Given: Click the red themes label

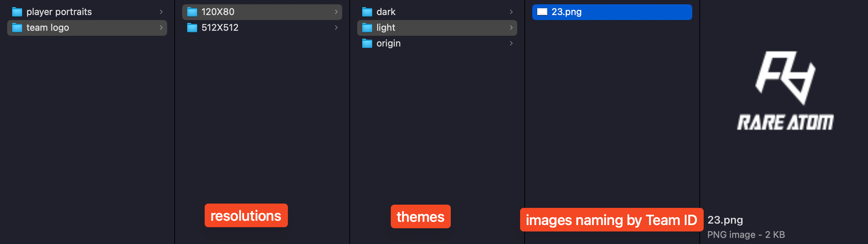Looking at the screenshot, I should tap(420, 217).
